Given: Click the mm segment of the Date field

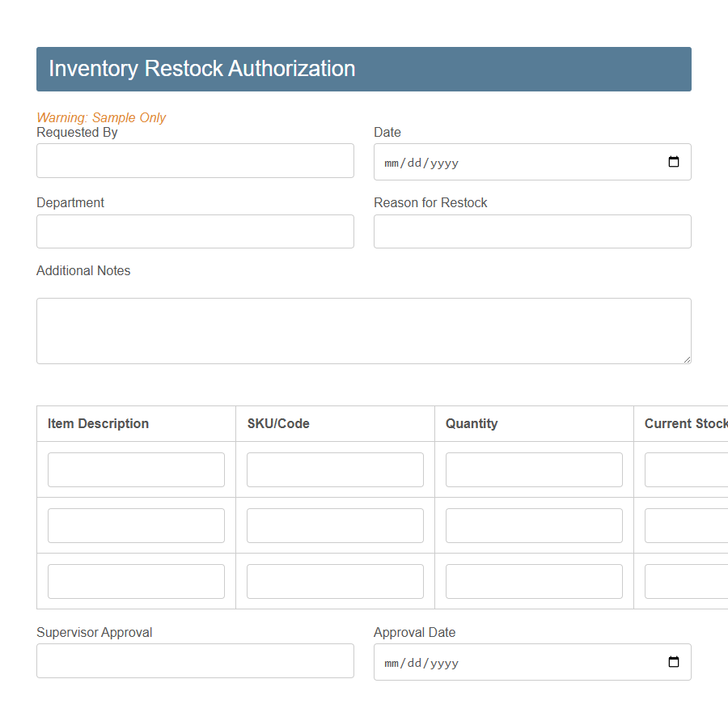Looking at the screenshot, I should point(391,162).
